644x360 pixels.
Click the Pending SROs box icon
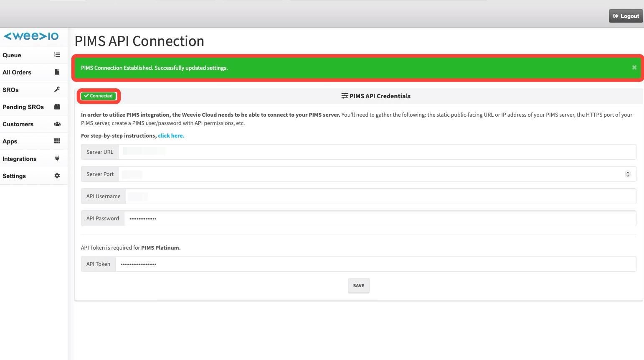pos(57,107)
